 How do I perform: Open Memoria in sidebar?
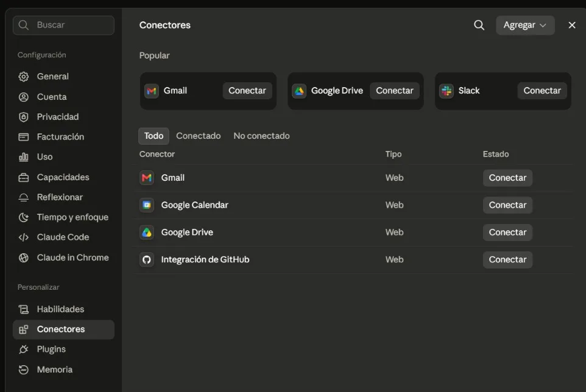coord(63,369)
